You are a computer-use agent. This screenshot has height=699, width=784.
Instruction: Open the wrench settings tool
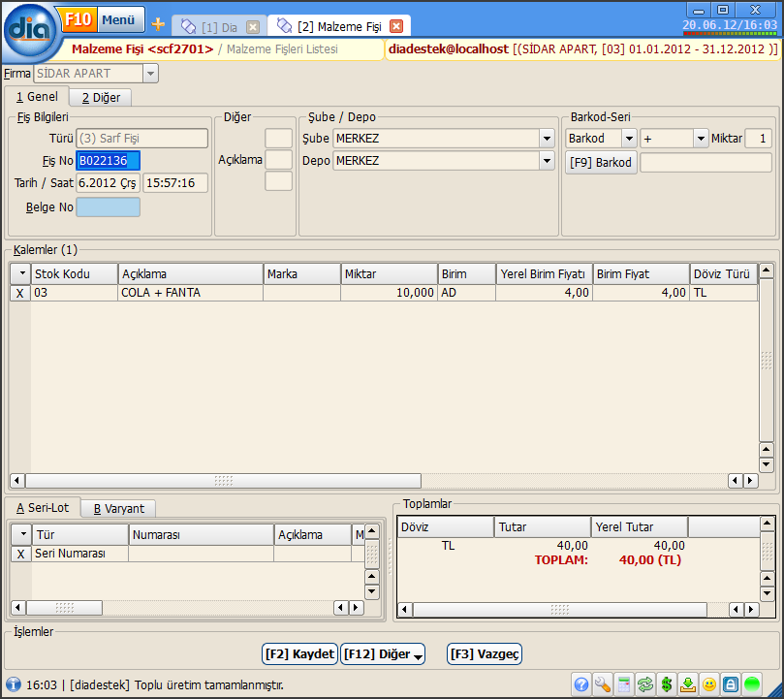coord(603,684)
